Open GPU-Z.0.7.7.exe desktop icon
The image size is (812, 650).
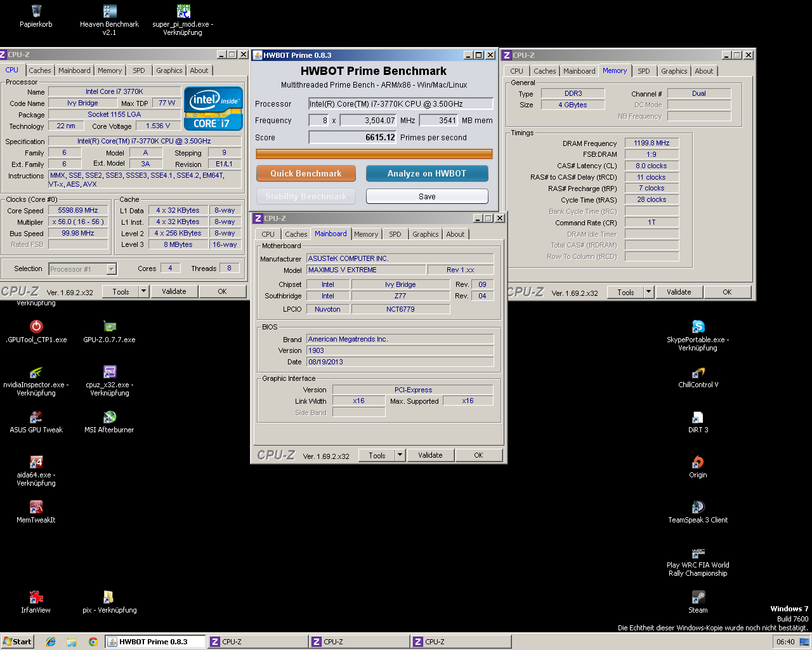click(x=110, y=326)
